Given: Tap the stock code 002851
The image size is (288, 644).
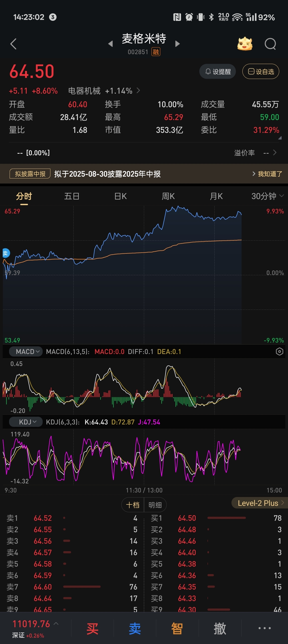Looking at the screenshot, I should point(138,52).
